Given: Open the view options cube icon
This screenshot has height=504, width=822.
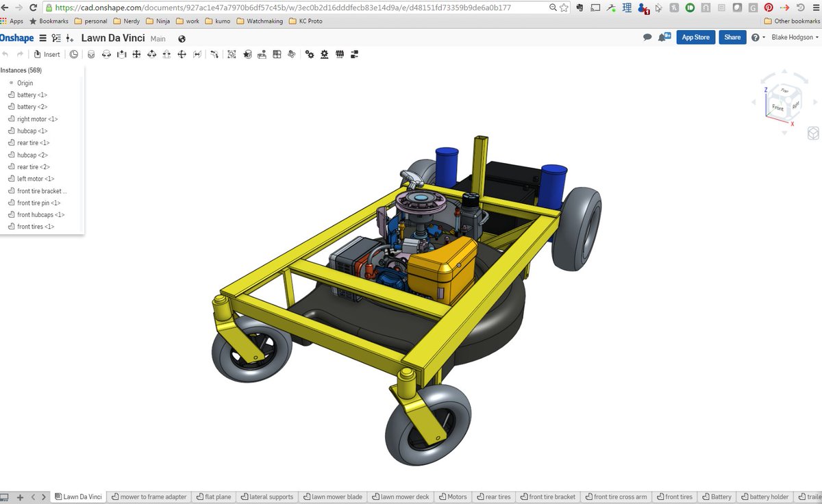Looking at the screenshot, I should [812, 133].
